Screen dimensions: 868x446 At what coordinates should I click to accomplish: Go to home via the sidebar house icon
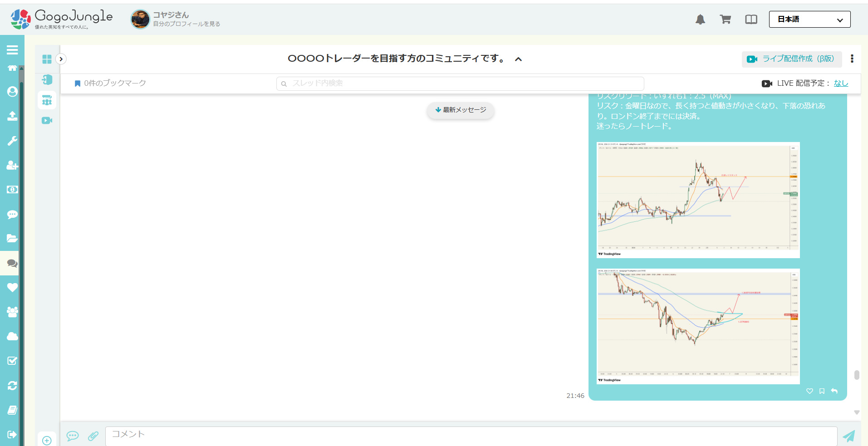tap(12, 68)
